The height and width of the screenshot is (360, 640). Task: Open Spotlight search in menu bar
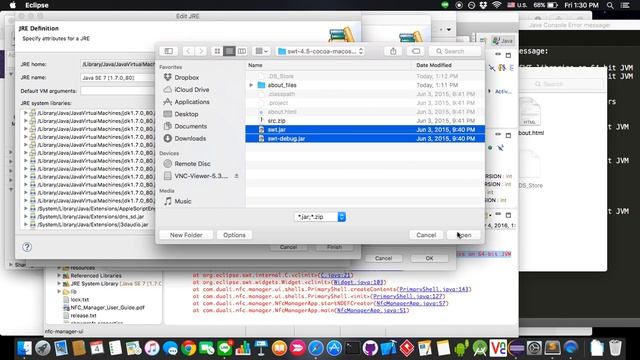(x=610, y=5)
